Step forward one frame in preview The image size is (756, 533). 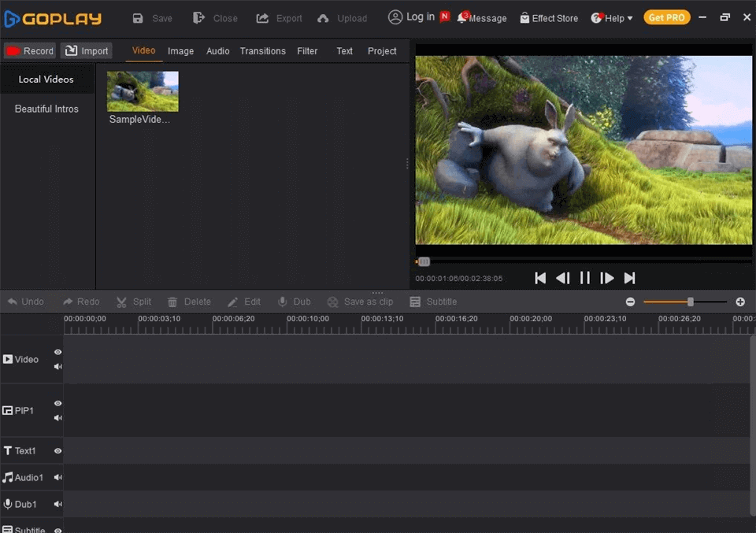click(x=607, y=278)
